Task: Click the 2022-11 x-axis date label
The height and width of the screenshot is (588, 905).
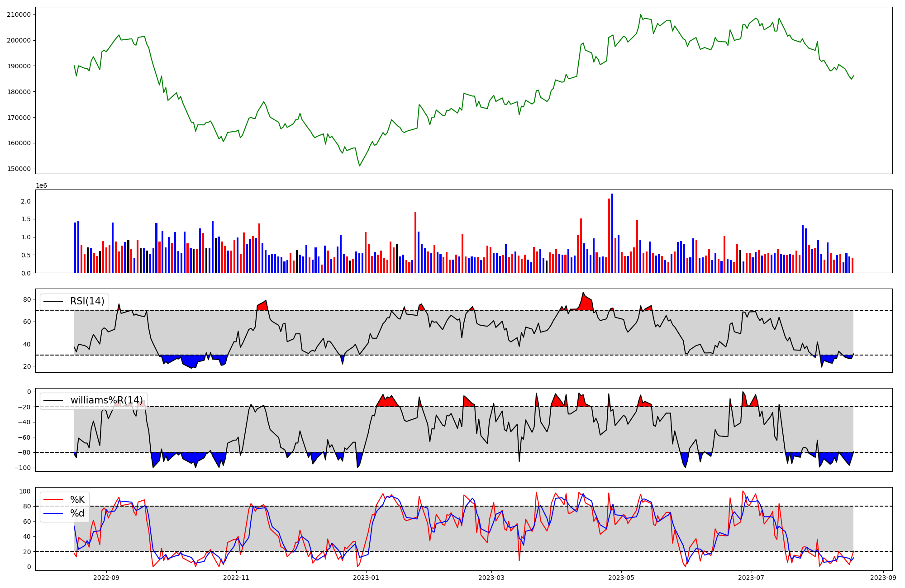Action: click(x=236, y=578)
